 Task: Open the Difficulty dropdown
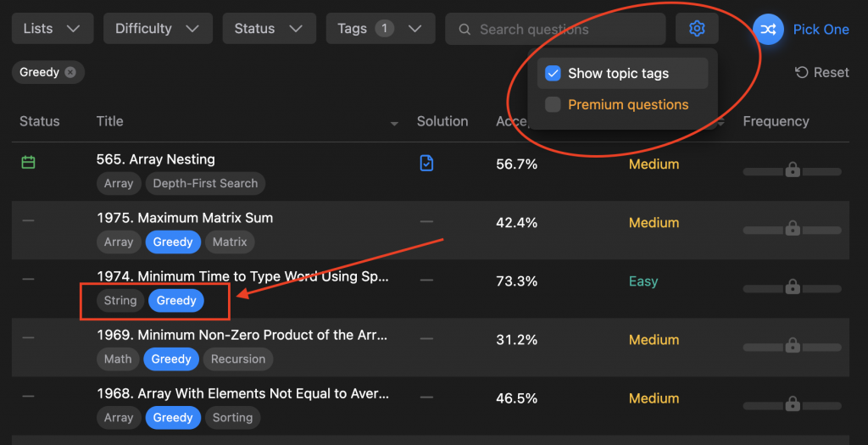(x=158, y=29)
